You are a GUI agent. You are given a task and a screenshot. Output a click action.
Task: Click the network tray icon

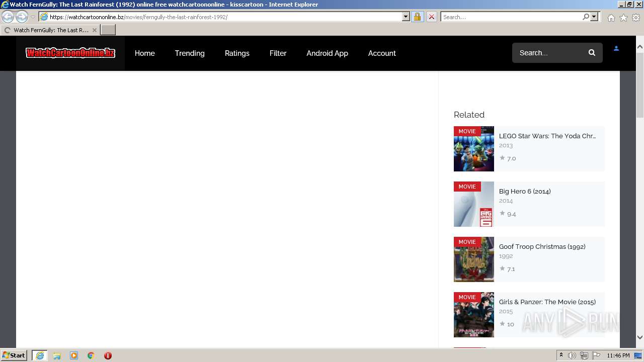click(584, 355)
